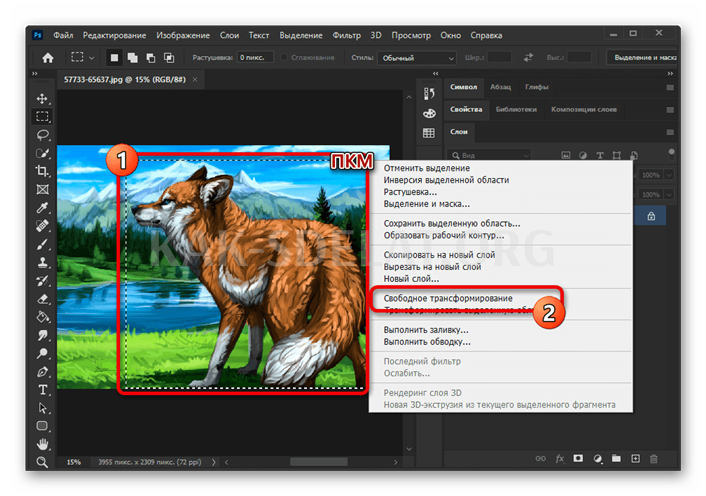Open the Symbol panel options menu
This screenshot has width=706, height=496.
670,87
